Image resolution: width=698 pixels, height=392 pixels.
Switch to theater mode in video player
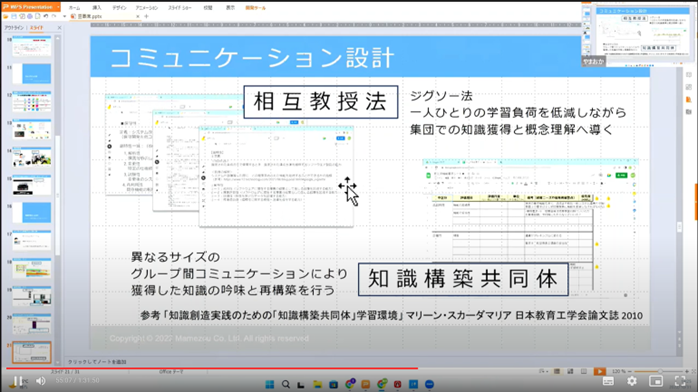[x=656, y=381]
